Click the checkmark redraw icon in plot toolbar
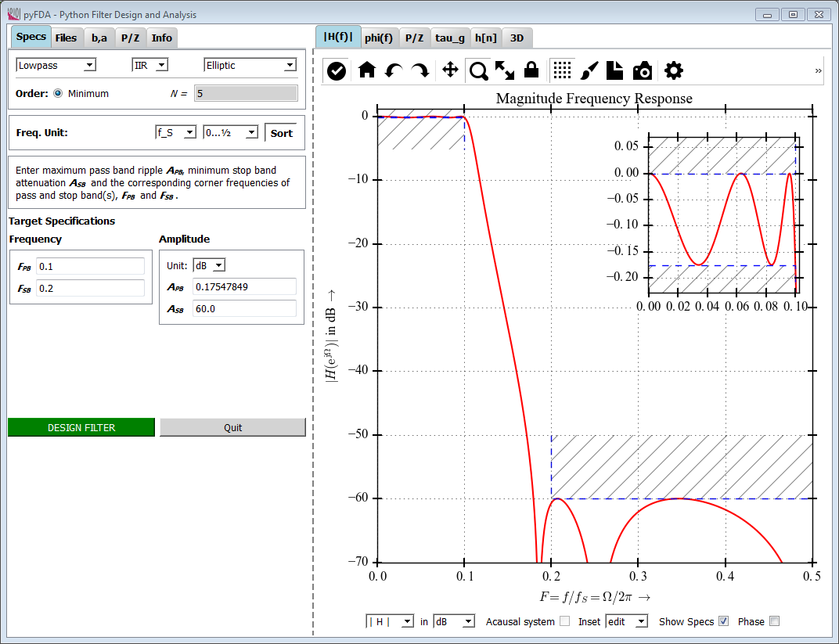Screen dimensions: 839x644 pyautogui.click(x=336, y=70)
